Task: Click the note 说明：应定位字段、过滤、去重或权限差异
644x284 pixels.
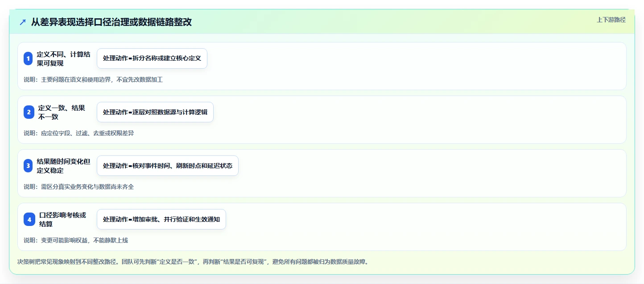Action: (x=78, y=133)
